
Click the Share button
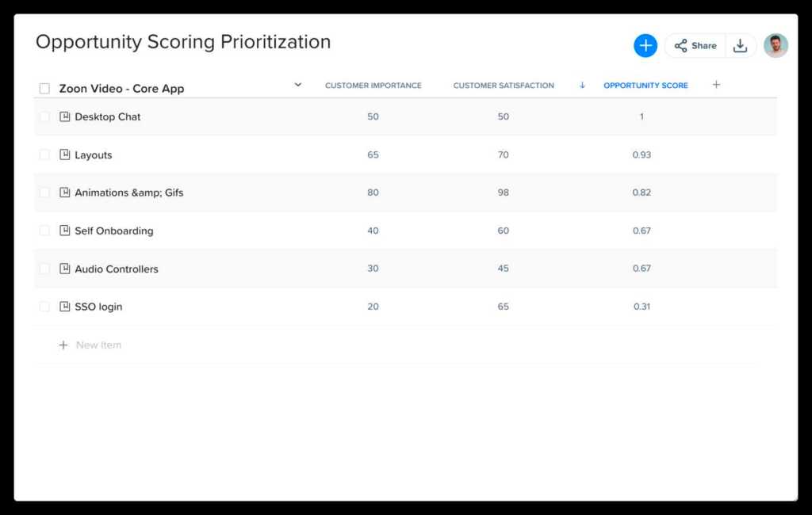click(695, 45)
